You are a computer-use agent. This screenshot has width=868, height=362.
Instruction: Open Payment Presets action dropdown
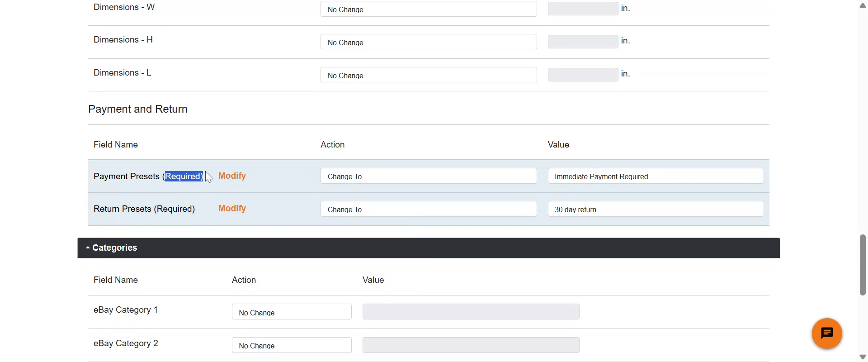click(x=429, y=176)
